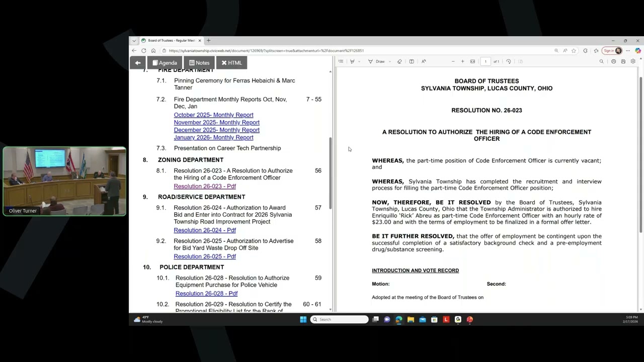Go to the browser home icon
This screenshot has height=362, width=644.
click(153, 51)
